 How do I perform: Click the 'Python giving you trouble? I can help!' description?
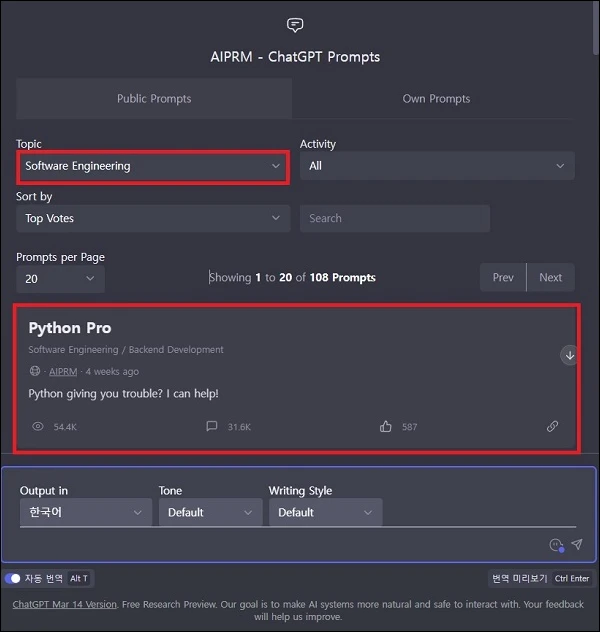(123, 393)
